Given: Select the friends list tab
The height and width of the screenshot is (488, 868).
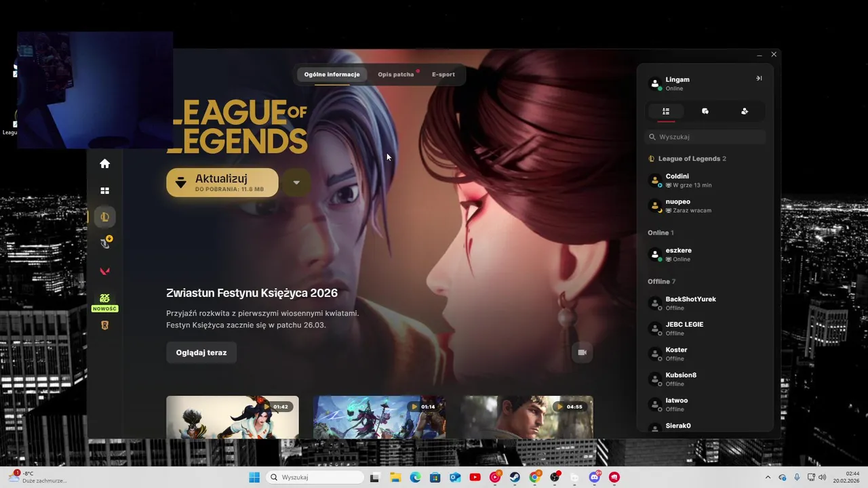Looking at the screenshot, I should (666, 111).
